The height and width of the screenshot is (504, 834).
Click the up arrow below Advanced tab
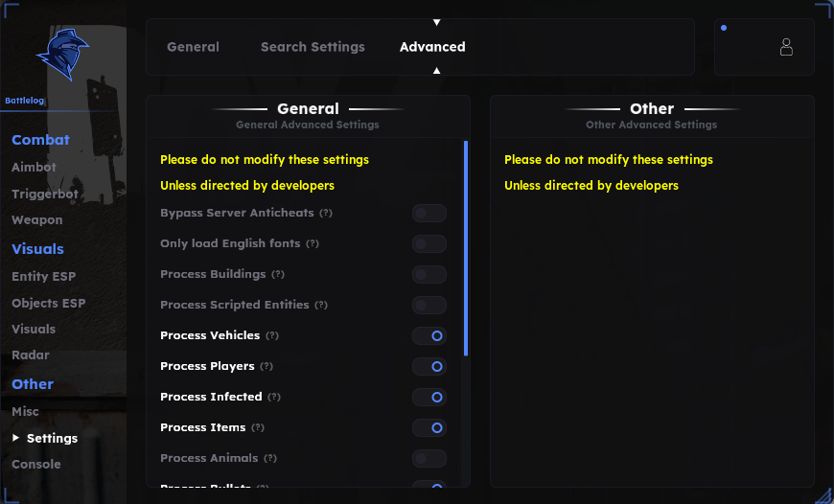click(437, 71)
